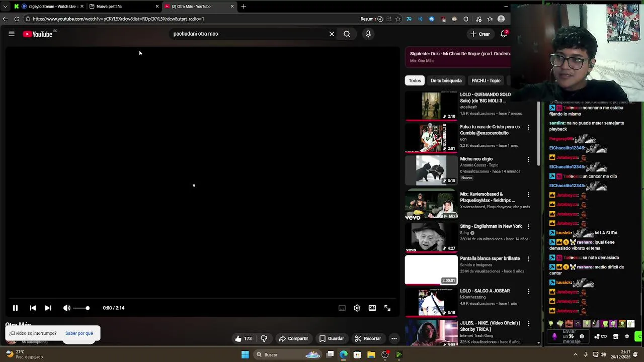Click Recortar clip button
The width and height of the screenshot is (644, 362).
pyautogui.click(x=368, y=338)
